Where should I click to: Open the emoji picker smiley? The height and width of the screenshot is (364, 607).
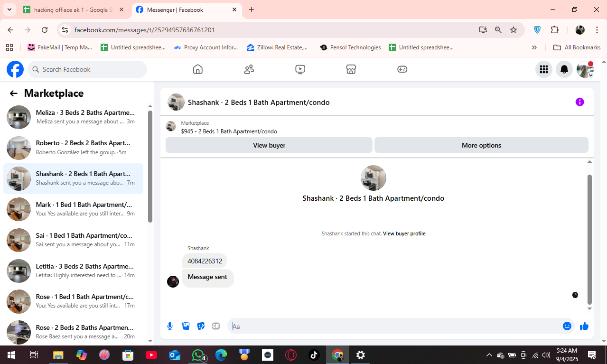[x=567, y=326]
